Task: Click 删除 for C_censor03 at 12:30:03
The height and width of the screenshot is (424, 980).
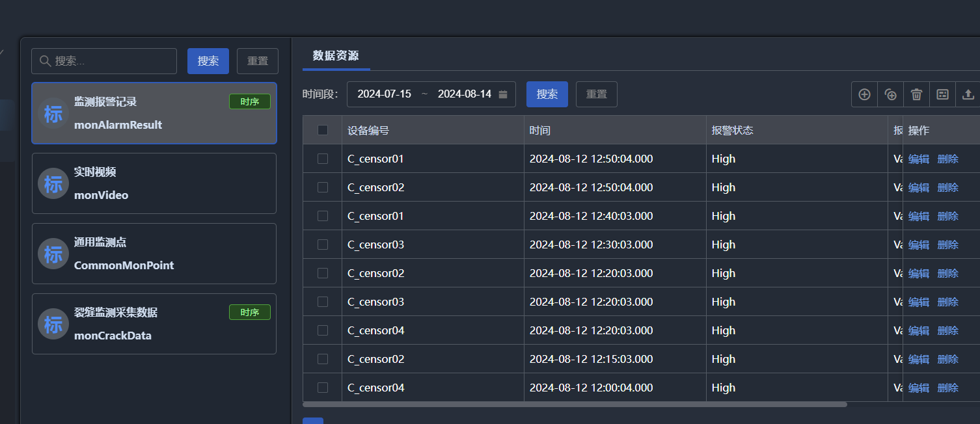Action: (x=948, y=245)
